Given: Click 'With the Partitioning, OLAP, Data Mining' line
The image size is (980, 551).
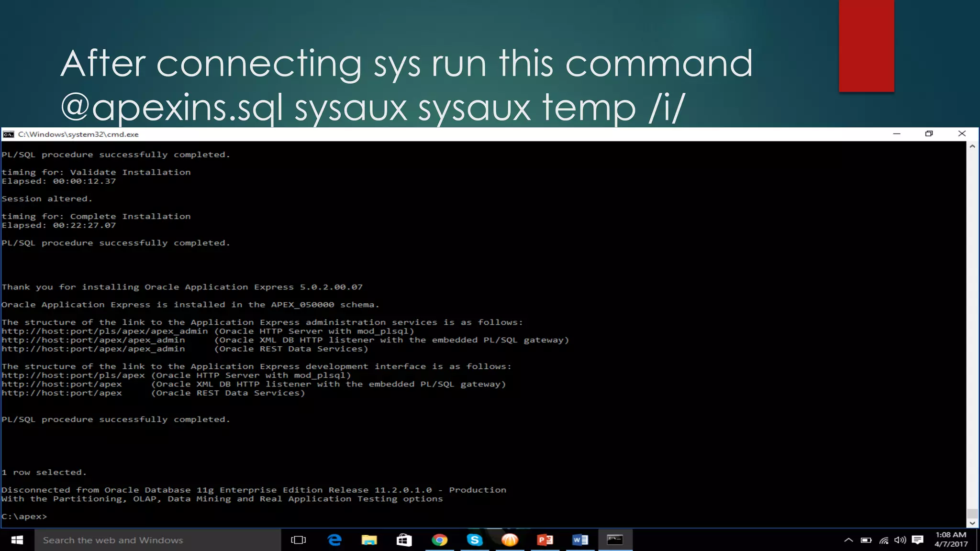Looking at the screenshot, I should (222, 499).
